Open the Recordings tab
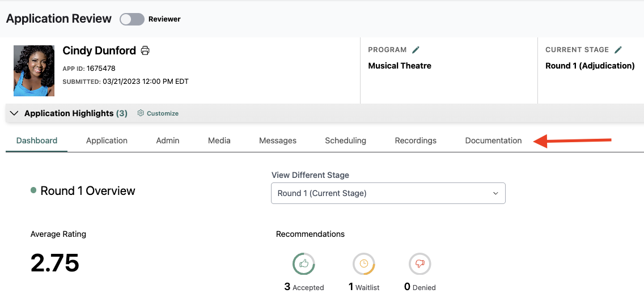This screenshot has height=302, width=644. click(416, 141)
